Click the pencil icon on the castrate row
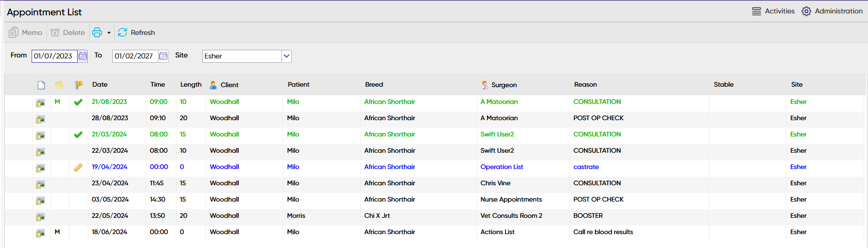868x248 pixels. tap(78, 168)
